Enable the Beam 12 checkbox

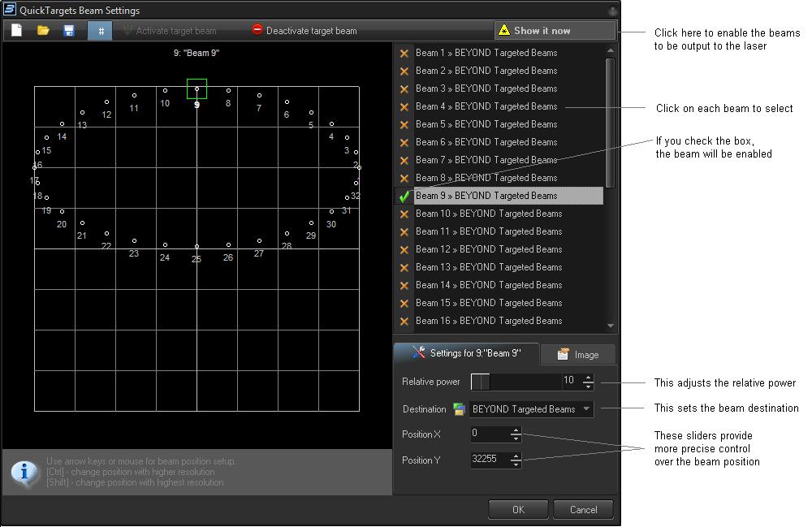[x=404, y=249]
